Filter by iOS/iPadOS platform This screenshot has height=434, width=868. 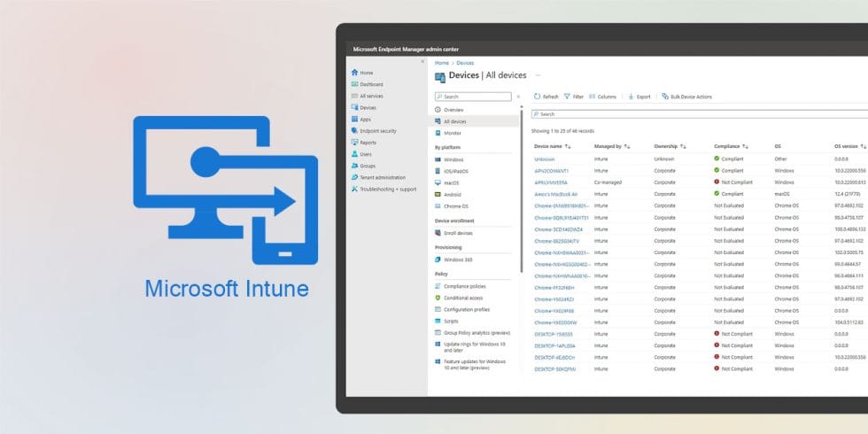[x=452, y=171]
